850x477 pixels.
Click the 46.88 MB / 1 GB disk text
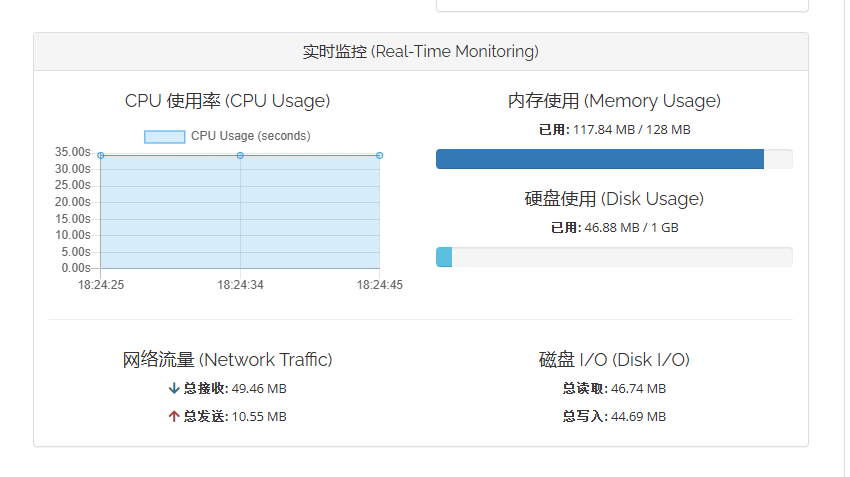pyautogui.click(x=631, y=228)
